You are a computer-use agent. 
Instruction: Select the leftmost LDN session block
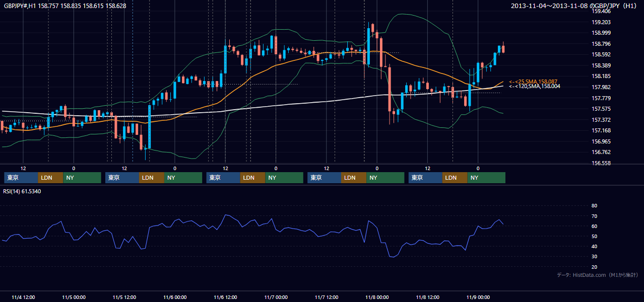click(x=51, y=178)
